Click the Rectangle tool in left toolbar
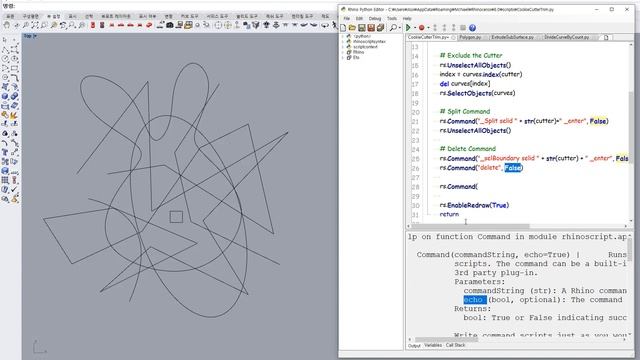Screen dimensions: 640x360 coord(14,68)
